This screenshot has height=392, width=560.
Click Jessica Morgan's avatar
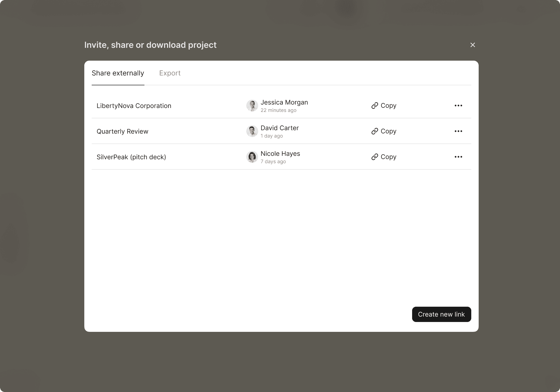tap(252, 106)
